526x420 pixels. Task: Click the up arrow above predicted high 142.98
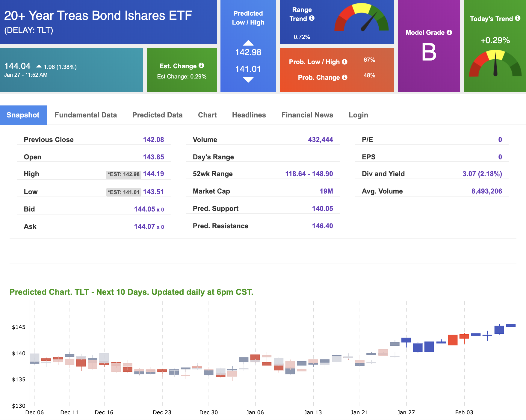click(x=248, y=43)
